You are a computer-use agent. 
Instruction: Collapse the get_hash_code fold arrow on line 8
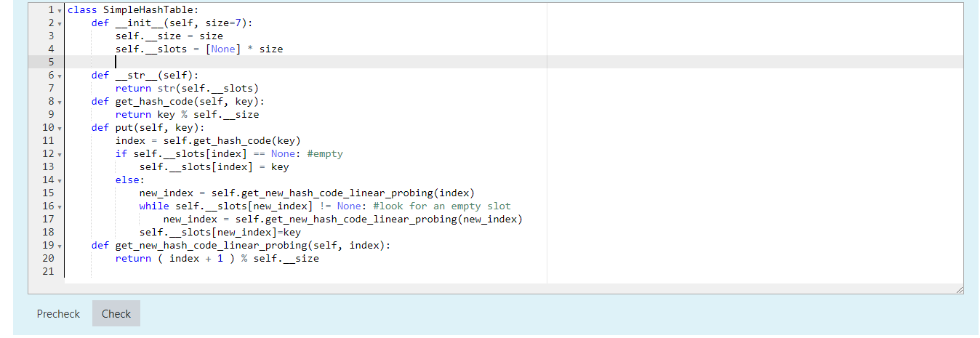[59, 102]
